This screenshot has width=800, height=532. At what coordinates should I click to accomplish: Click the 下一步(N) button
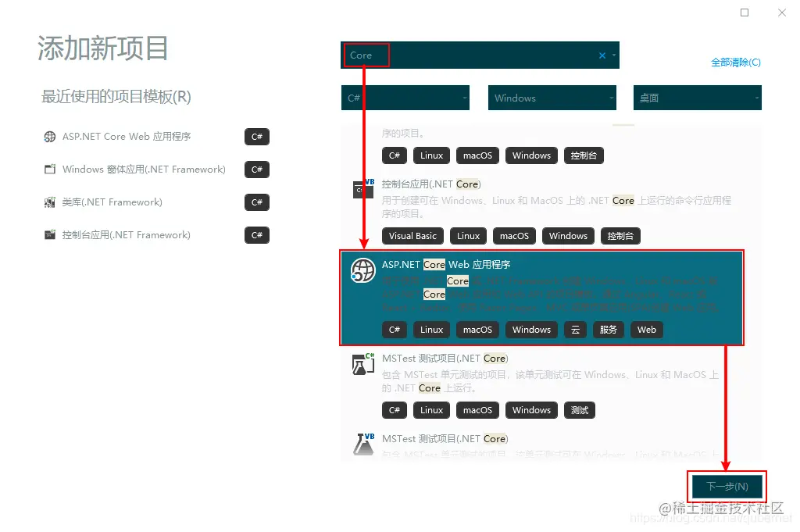coord(727,487)
